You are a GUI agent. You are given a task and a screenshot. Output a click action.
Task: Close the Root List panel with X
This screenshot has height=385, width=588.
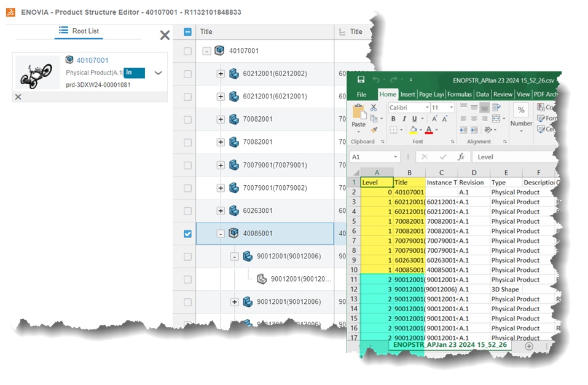click(165, 35)
